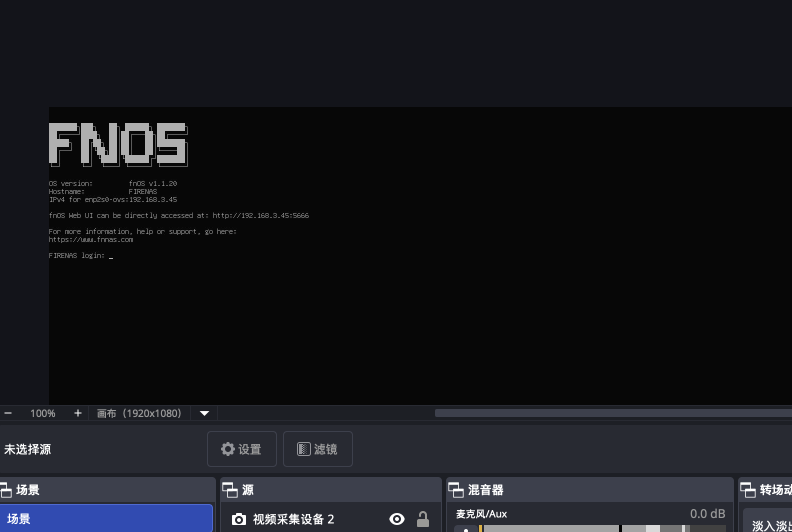Toggle visibility eye of 视频采集设备 2

tap(397, 519)
